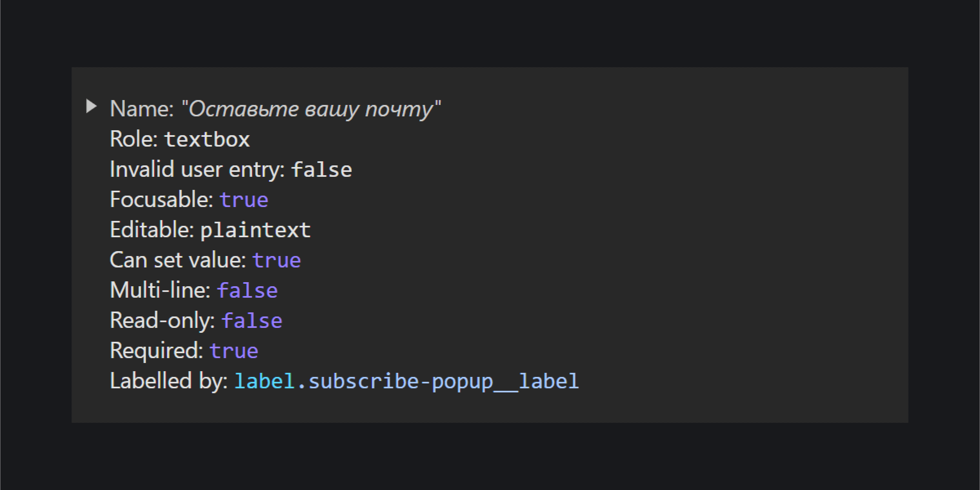The image size is (980, 490).
Task: Select the Invalid user entry row
Action: (231, 169)
